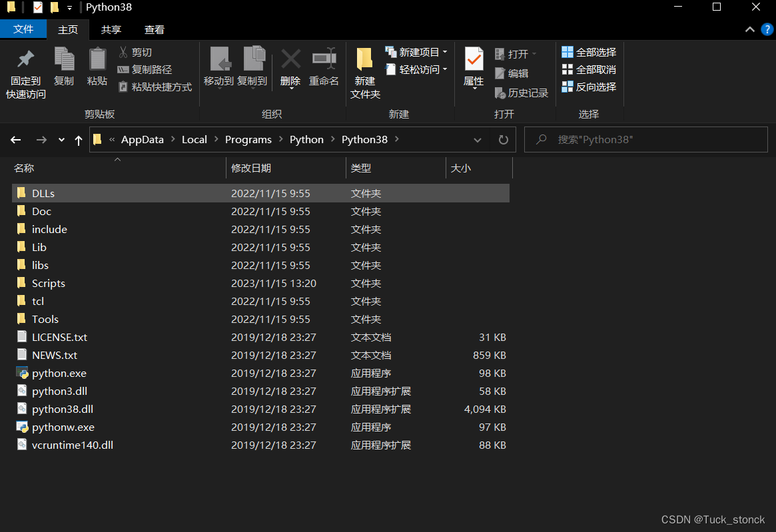Screen dimensions: 776x532
Task: Select the NEWS.txt file
Action: 260,356
